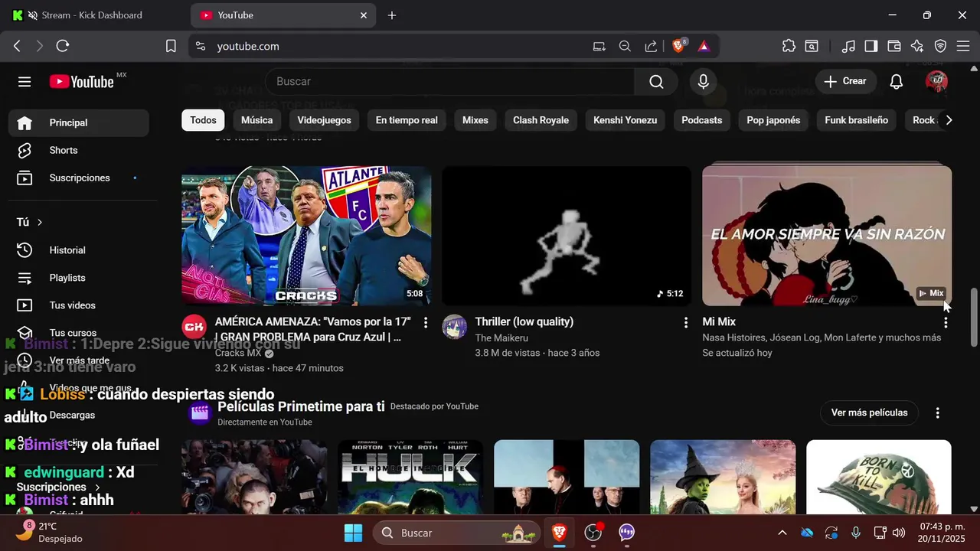Click the taskbar Buscar search box

click(x=456, y=533)
